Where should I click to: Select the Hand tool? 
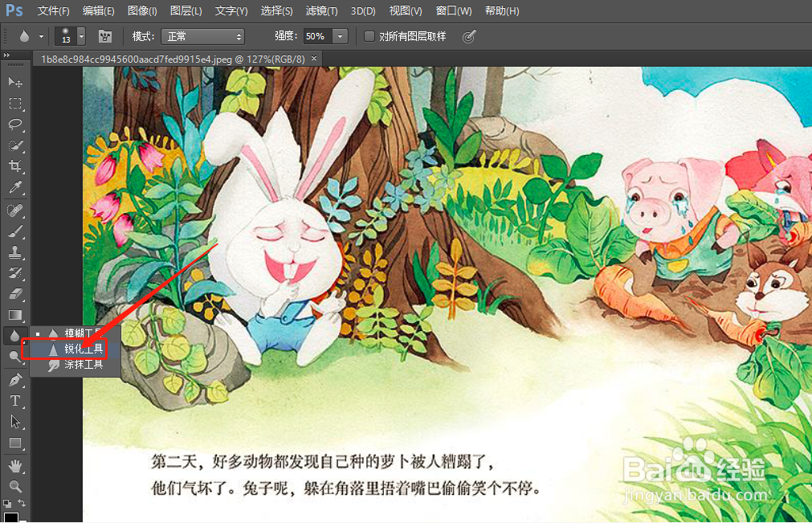click(x=15, y=466)
